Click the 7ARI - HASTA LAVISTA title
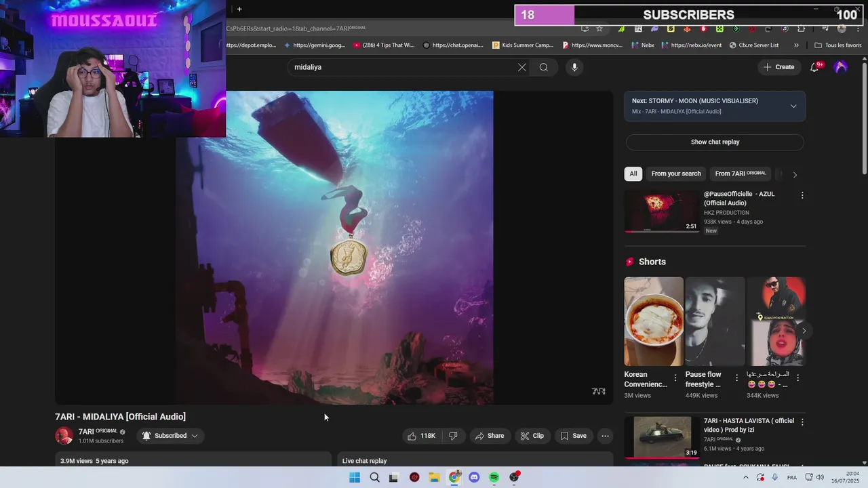 click(x=749, y=425)
